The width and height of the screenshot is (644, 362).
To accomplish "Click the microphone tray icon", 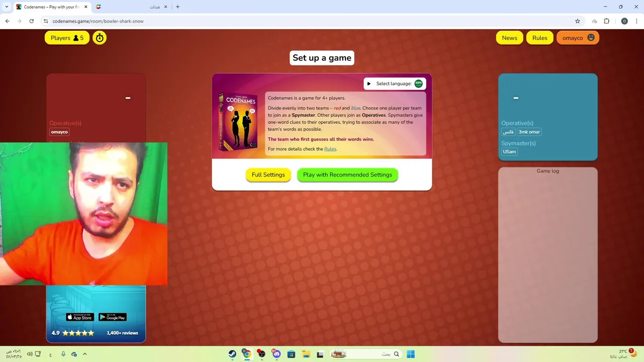I will 63,354.
